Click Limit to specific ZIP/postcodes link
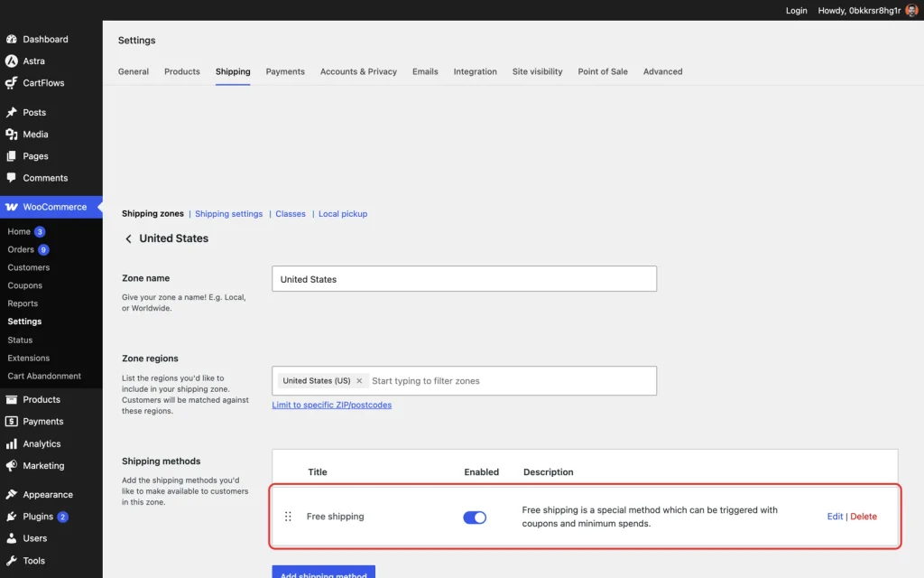Viewport: 924px width, 578px height. (x=332, y=405)
